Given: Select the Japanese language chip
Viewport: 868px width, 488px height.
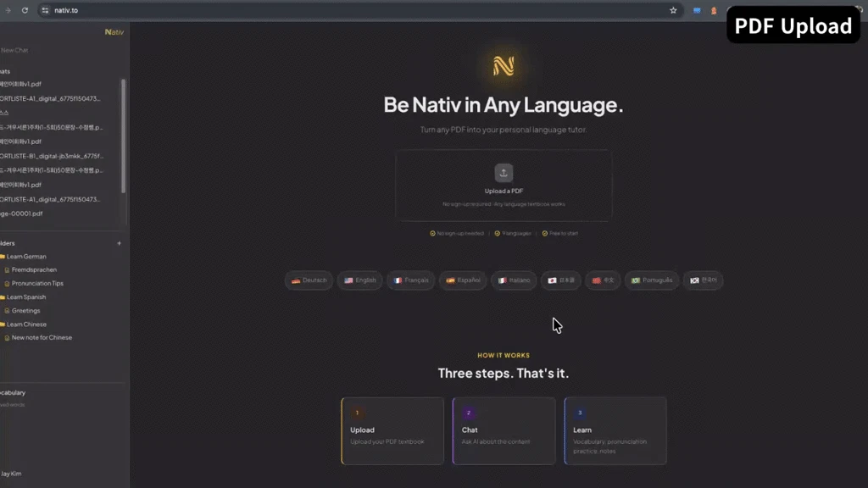Looking at the screenshot, I should 561,280.
